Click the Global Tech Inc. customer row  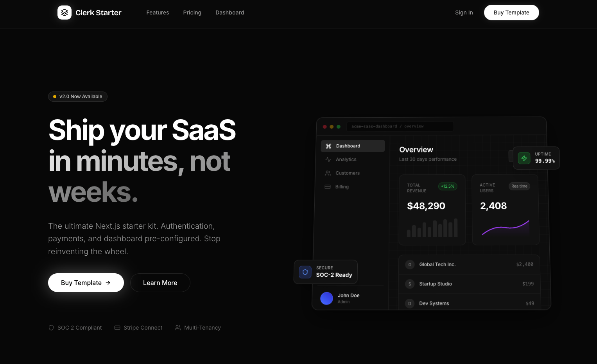469,265
